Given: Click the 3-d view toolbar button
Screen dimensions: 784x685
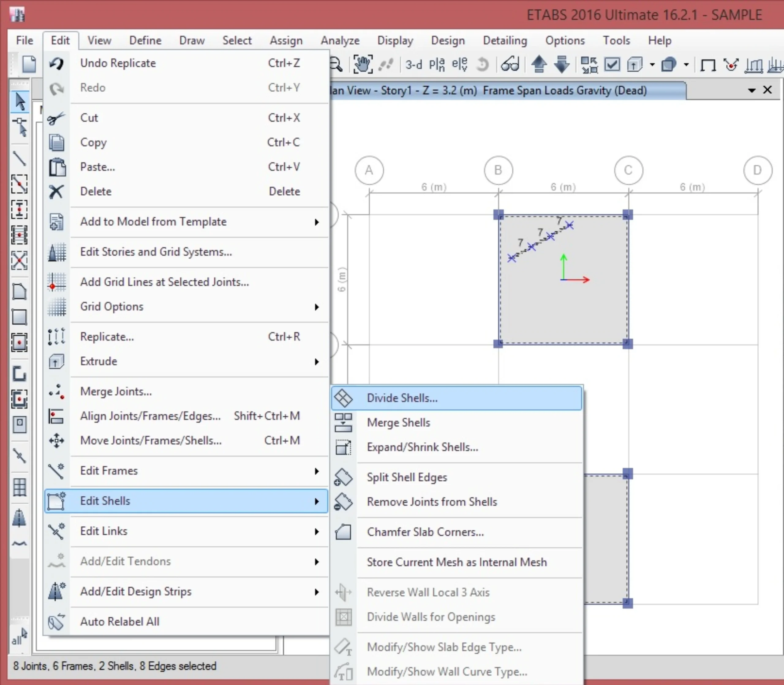Looking at the screenshot, I should 414,65.
